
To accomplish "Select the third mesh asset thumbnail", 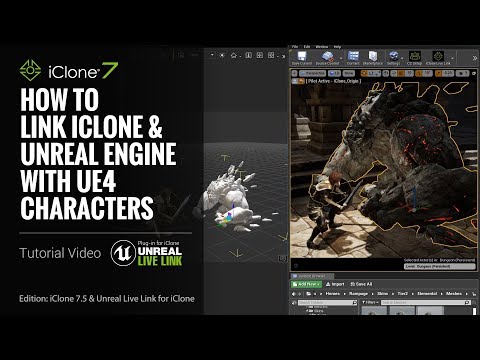I will [430, 311].
